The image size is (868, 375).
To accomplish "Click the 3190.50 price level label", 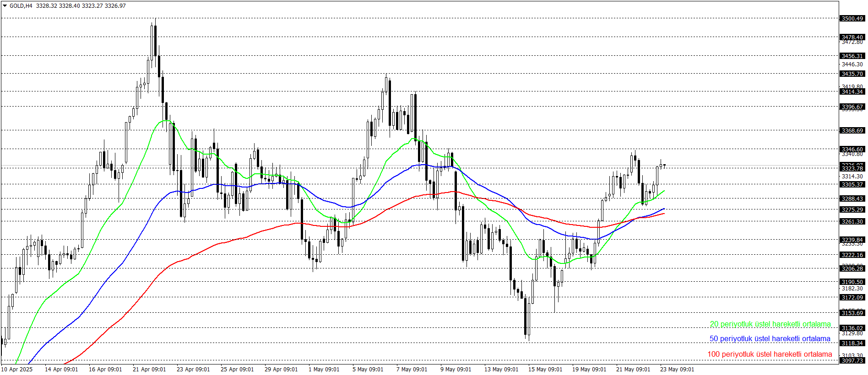I will click(852, 282).
